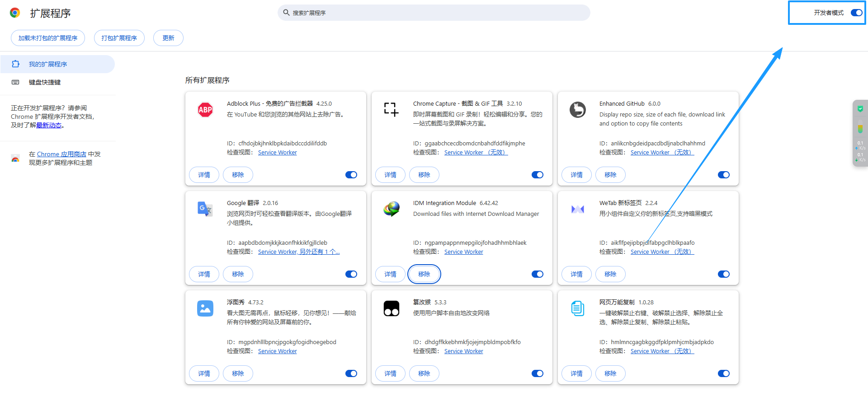
Task: Click the IDM Integration Module globe icon
Action: [392, 209]
